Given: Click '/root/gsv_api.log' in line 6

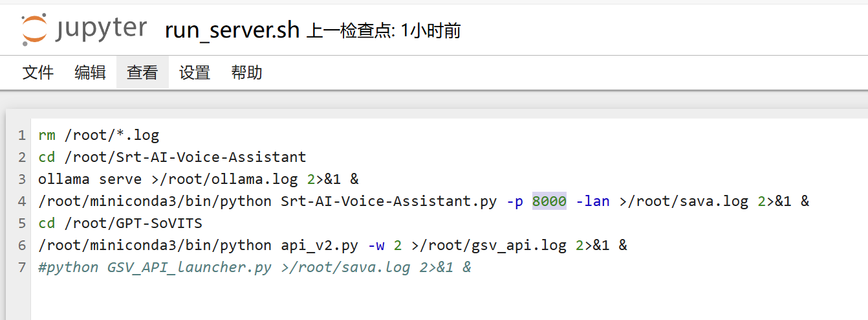Looking at the screenshot, I should pos(493,246).
